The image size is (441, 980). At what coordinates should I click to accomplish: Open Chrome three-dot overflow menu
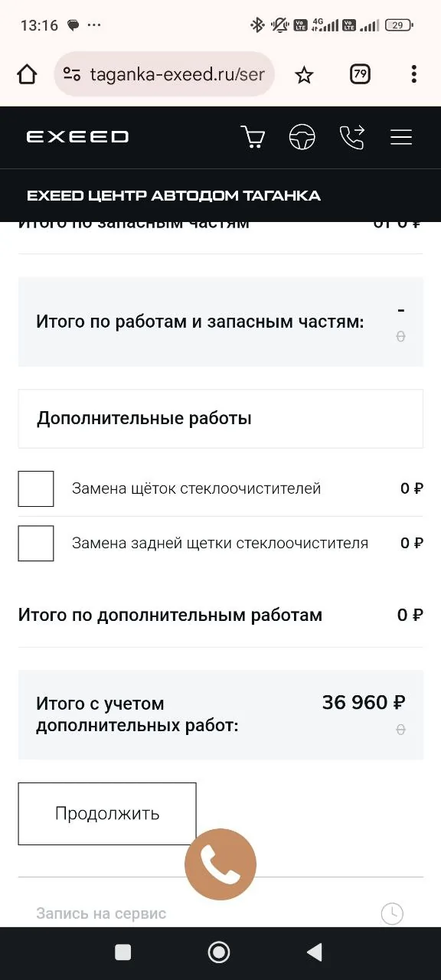(x=413, y=74)
